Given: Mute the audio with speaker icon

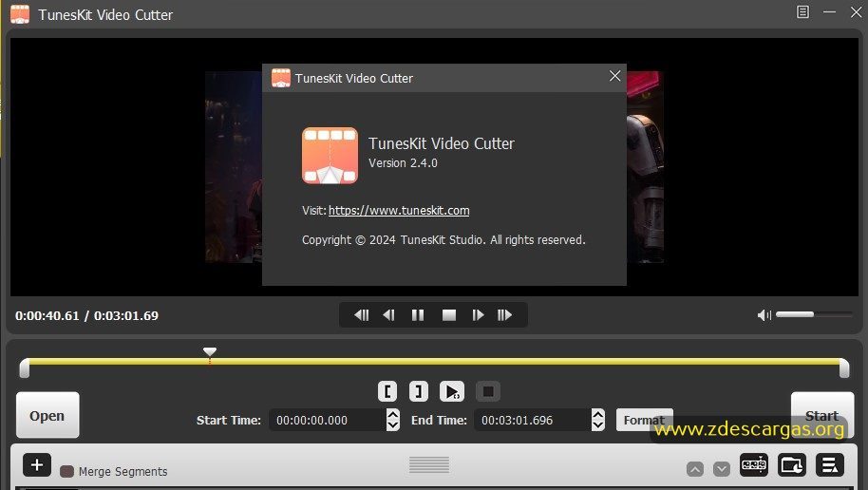Looking at the screenshot, I should click(x=764, y=315).
